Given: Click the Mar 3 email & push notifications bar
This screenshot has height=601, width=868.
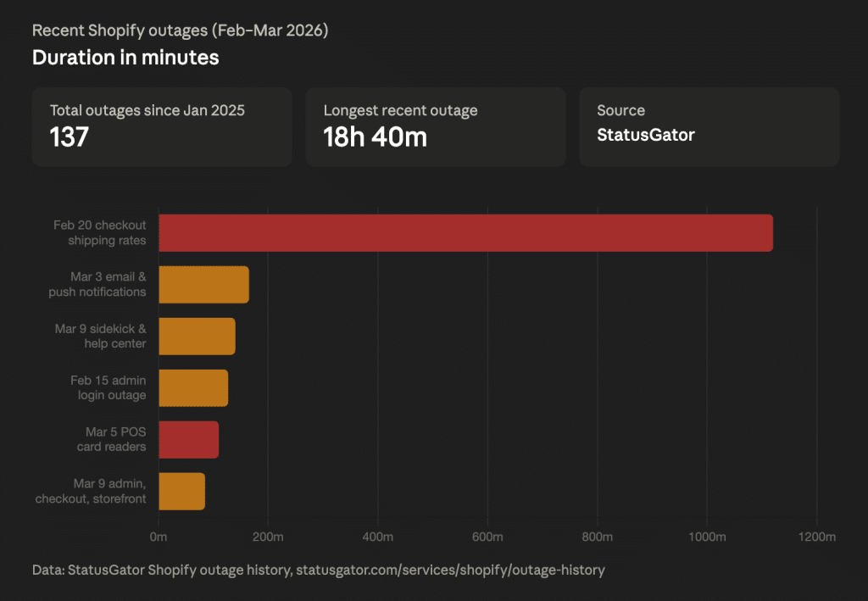Looking at the screenshot, I should [x=203, y=285].
